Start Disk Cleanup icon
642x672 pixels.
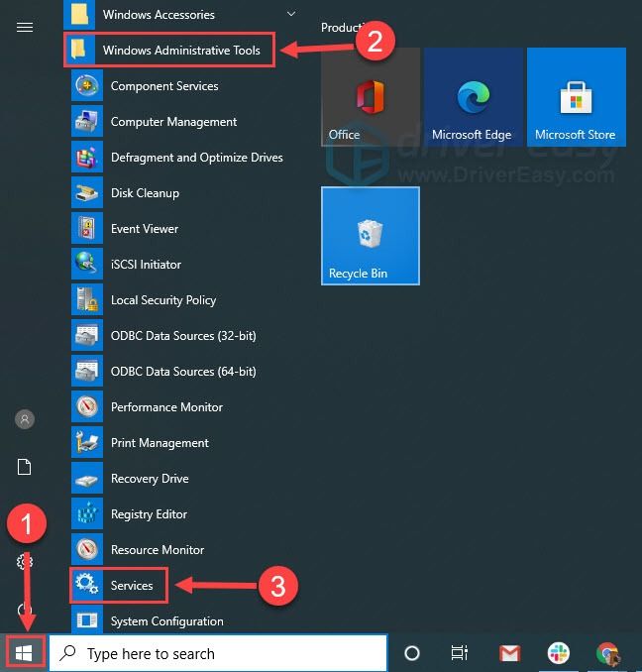click(x=87, y=192)
